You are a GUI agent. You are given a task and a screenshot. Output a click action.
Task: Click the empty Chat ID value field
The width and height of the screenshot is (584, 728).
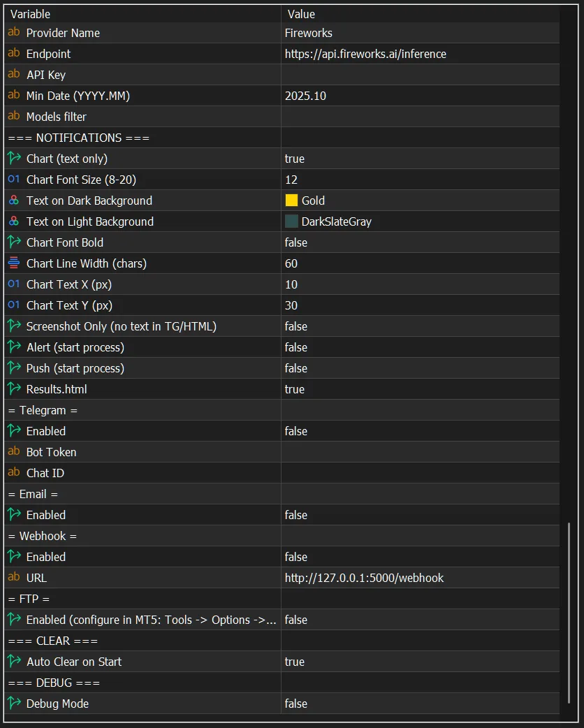tap(420, 473)
